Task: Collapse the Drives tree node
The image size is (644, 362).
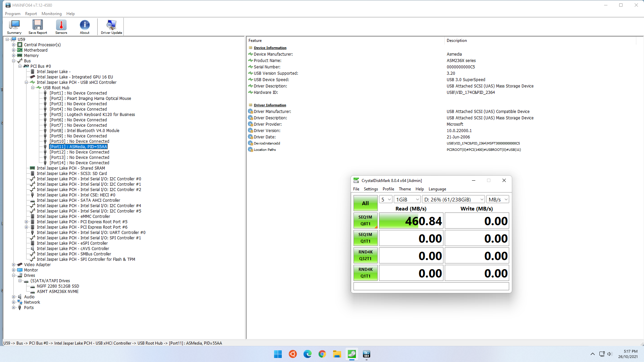Action: pyautogui.click(x=14, y=276)
